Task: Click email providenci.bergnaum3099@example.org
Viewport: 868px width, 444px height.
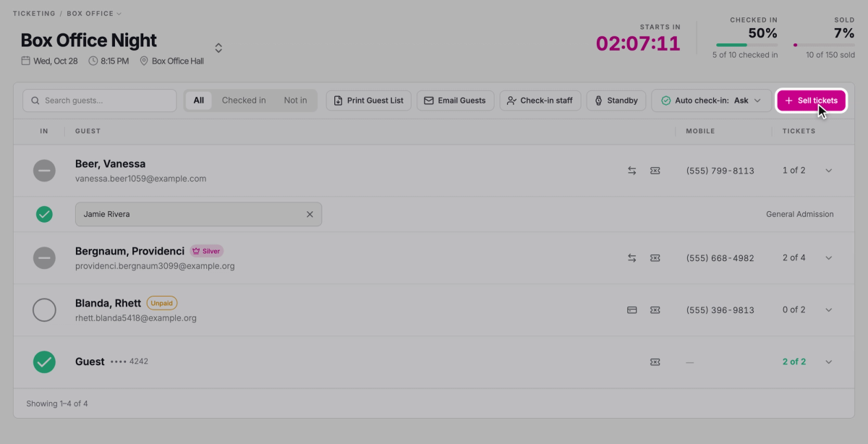Action: tap(155, 266)
